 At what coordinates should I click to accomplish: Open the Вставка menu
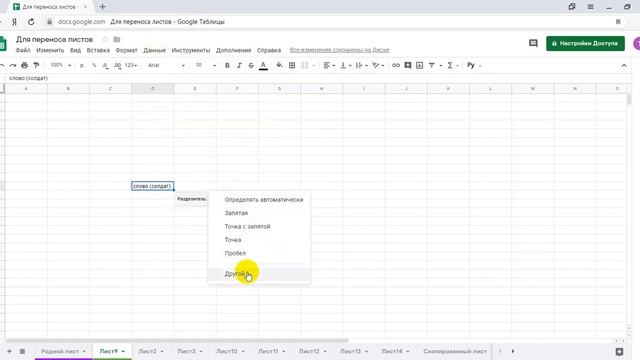coord(98,50)
